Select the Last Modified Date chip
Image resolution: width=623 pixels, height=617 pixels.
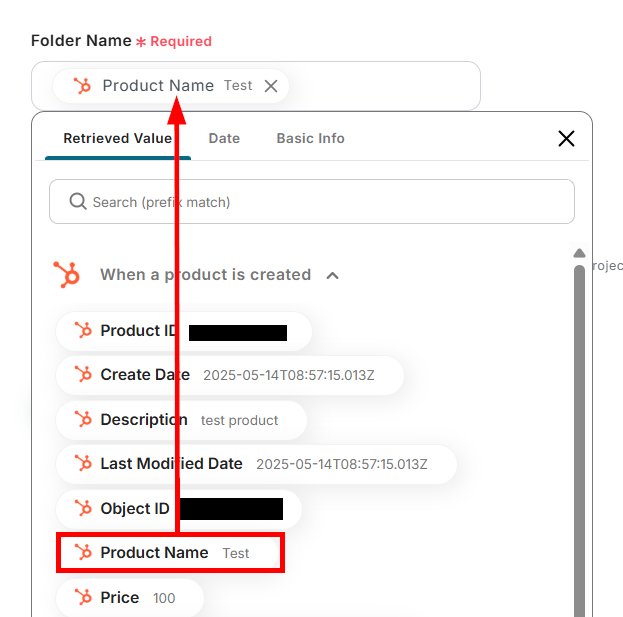click(x=256, y=464)
